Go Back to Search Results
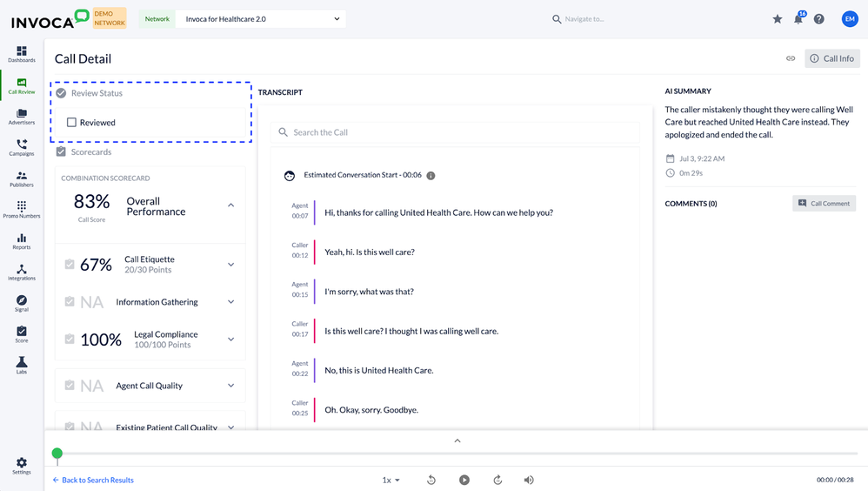868x491 pixels. click(x=93, y=480)
